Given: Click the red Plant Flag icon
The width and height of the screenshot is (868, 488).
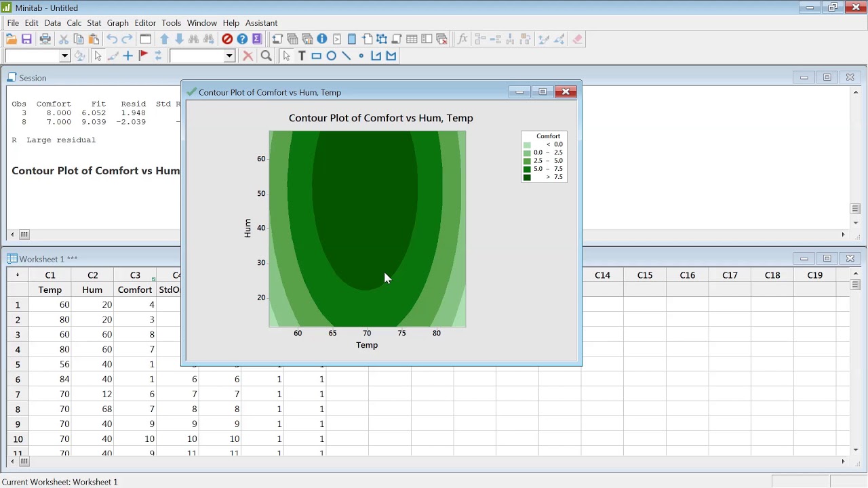Looking at the screenshot, I should click(143, 56).
